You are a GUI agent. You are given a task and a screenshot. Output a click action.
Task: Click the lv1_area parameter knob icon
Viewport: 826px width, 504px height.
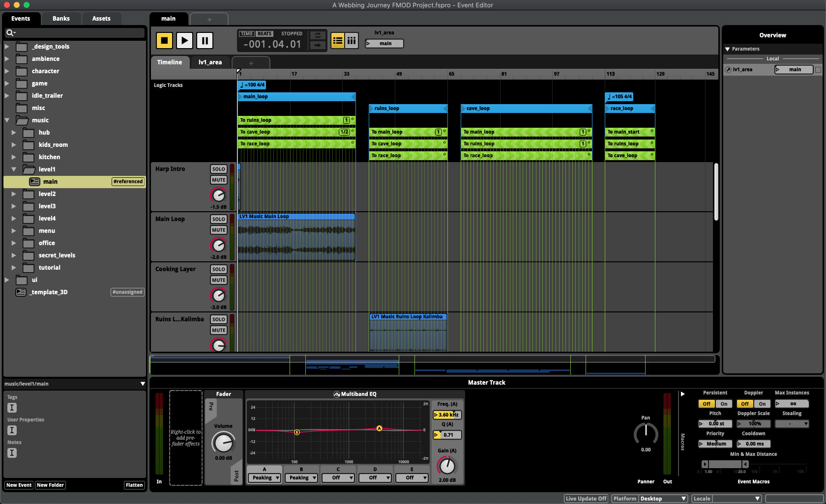pyautogui.click(x=728, y=70)
